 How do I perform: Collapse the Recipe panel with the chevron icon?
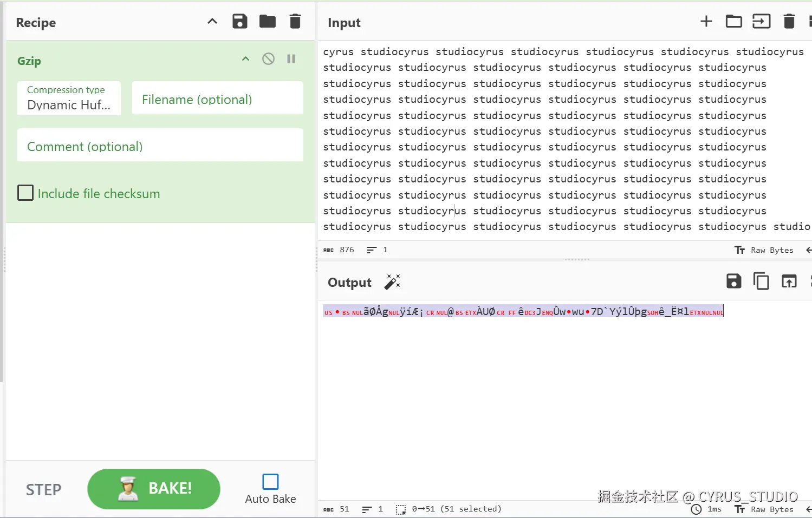tap(212, 22)
